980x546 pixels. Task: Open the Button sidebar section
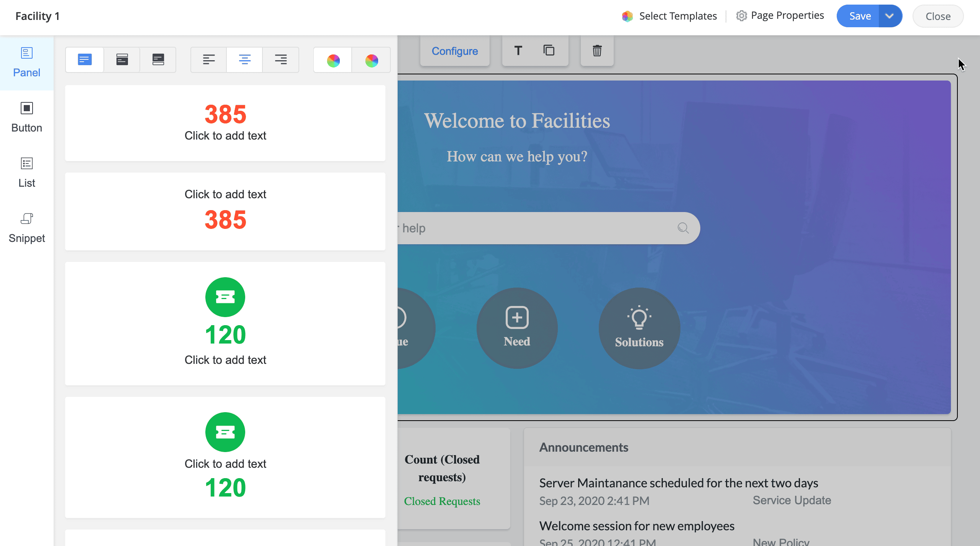[x=26, y=117]
